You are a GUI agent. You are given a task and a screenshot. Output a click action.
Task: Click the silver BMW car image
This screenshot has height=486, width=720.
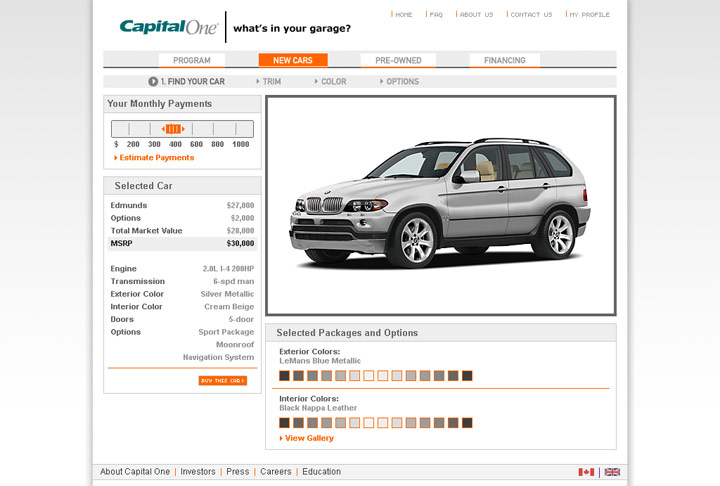click(x=440, y=205)
